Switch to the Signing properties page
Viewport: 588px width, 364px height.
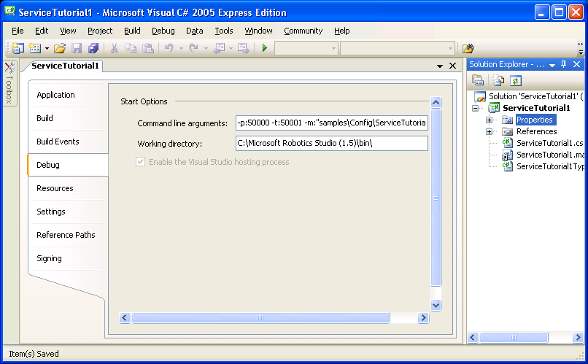pos(49,258)
